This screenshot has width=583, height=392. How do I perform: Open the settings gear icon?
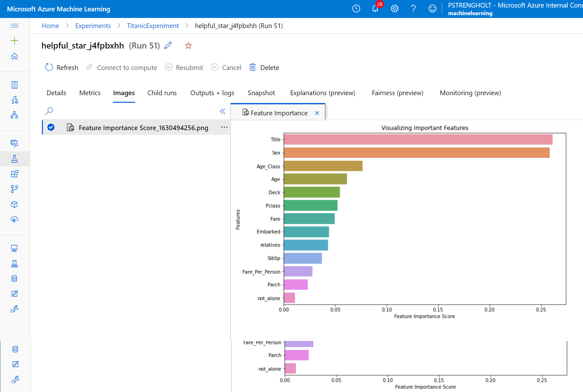click(395, 9)
